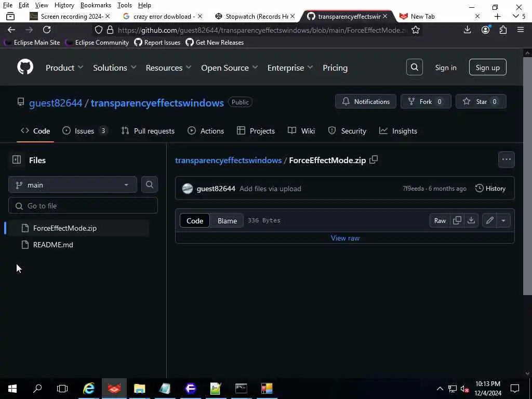Open the Tools menu
This screenshot has height=399, width=532.
[124, 5]
